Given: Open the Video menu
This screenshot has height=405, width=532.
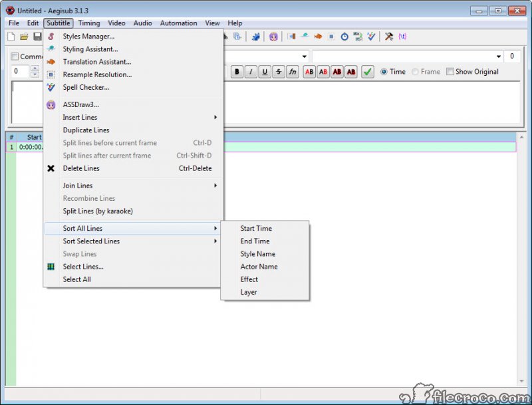Looking at the screenshot, I should (x=116, y=23).
